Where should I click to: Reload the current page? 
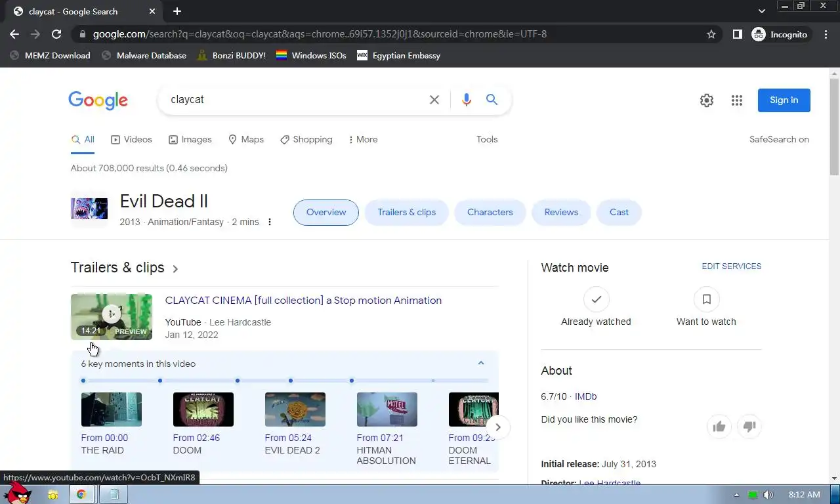click(x=56, y=34)
